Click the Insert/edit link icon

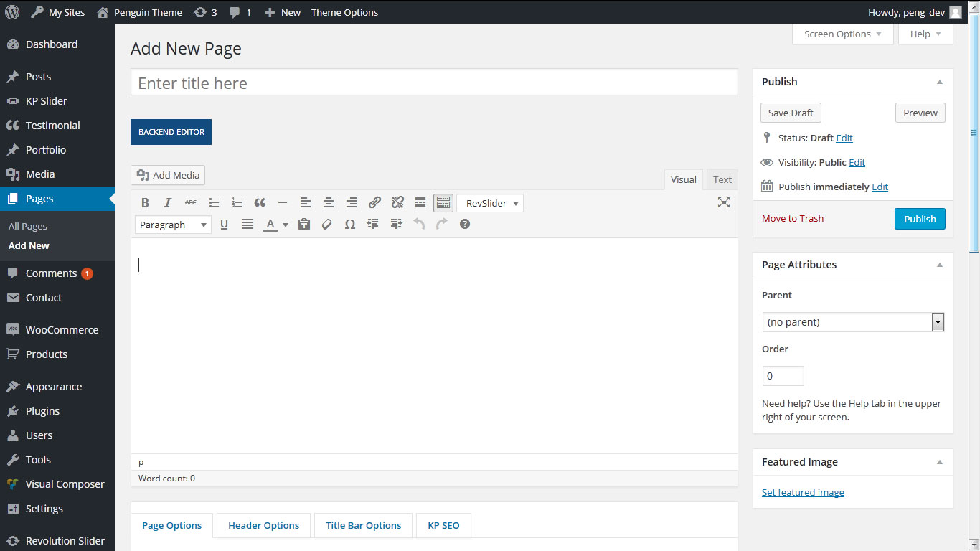374,203
